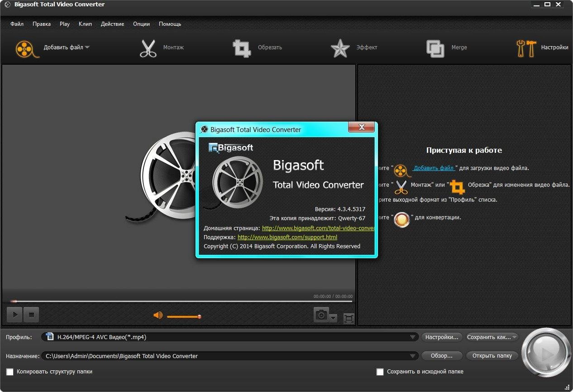573x392 pixels.
Task: Click the Qwerty-67 owner text
Action: click(351, 218)
